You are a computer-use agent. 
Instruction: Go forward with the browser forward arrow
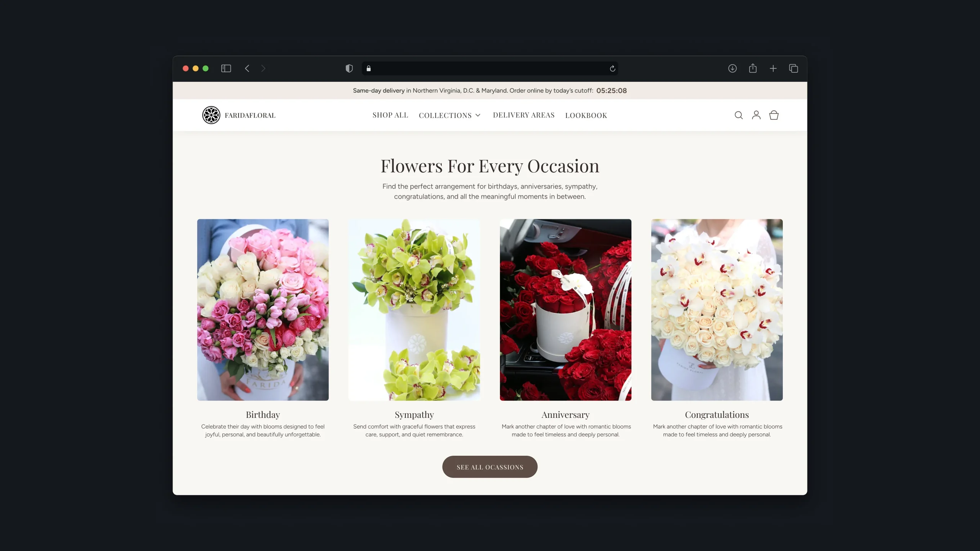coord(263,68)
